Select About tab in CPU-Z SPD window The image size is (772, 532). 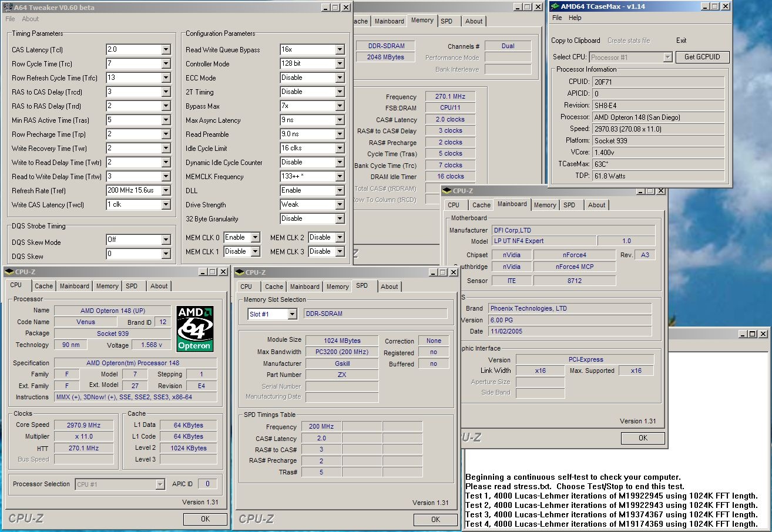[x=389, y=287]
